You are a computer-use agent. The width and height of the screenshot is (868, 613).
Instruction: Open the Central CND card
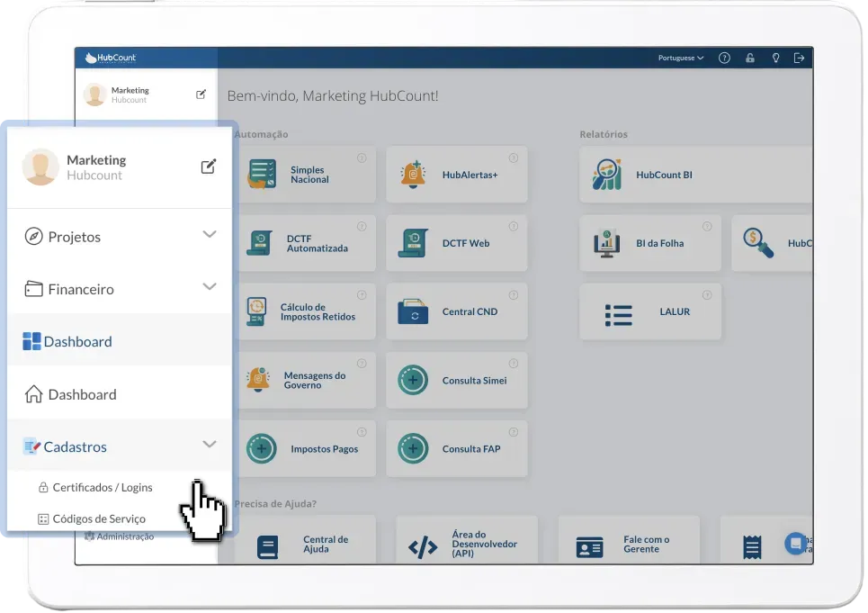click(x=457, y=311)
